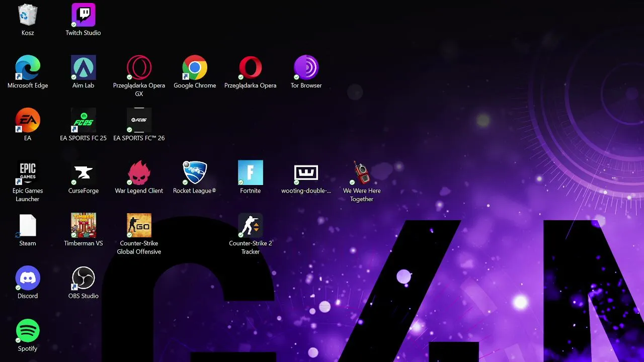Select the Timberman VS icon
644x362 pixels.
pyautogui.click(x=84, y=225)
